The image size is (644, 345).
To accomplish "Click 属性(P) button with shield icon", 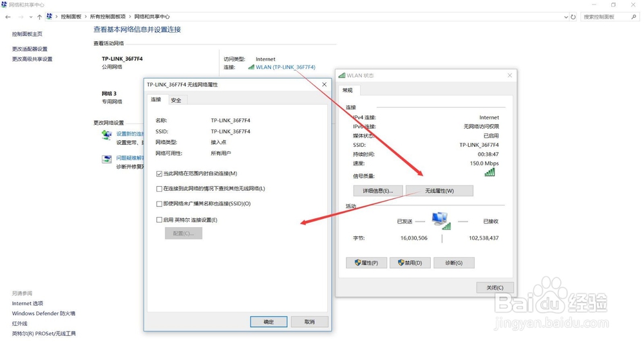I will [366, 263].
